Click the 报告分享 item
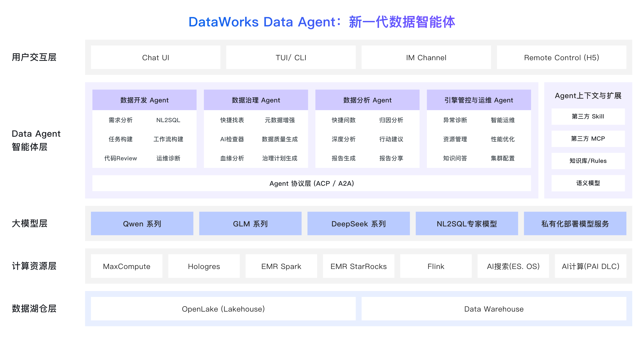Screen dimensions: 644x338 391,158
